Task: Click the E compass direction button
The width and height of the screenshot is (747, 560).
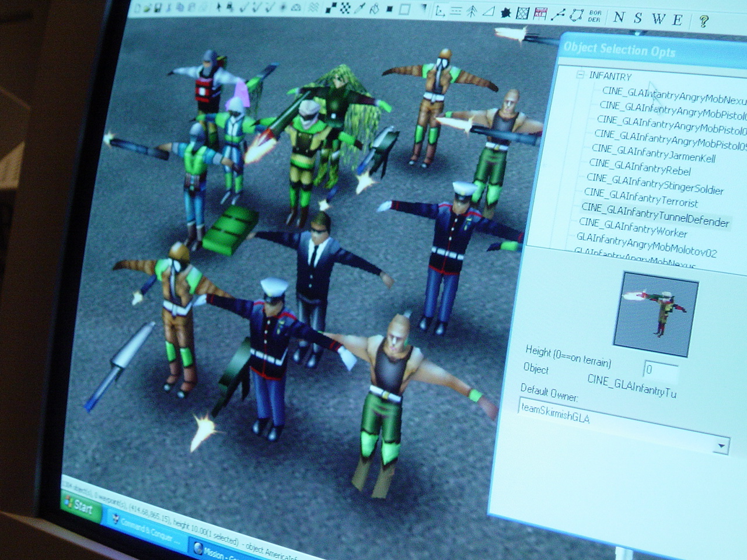Action: (678, 20)
